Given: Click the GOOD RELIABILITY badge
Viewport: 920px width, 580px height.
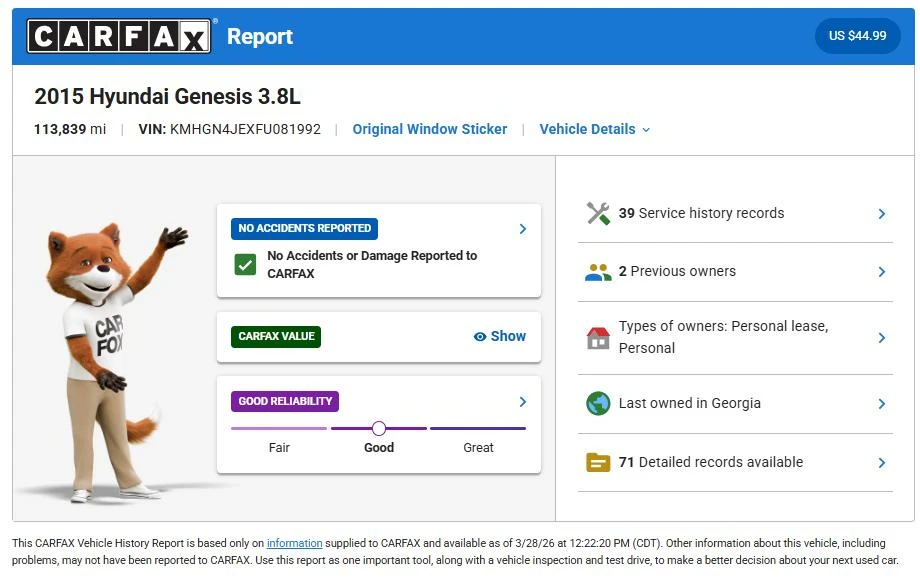Looking at the screenshot, I should pyautogui.click(x=285, y=401).
